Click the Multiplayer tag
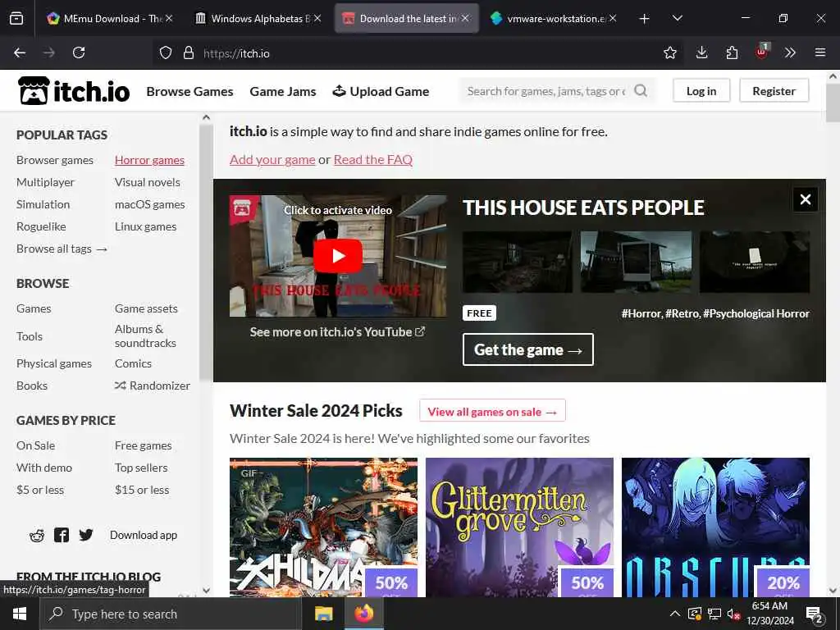Image resolution: width=840 pixels, height=630 pixels. coord(46,183)
